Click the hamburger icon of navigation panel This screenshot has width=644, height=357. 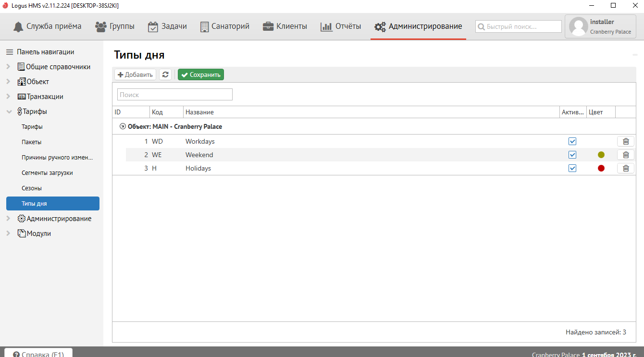[10, 52]
